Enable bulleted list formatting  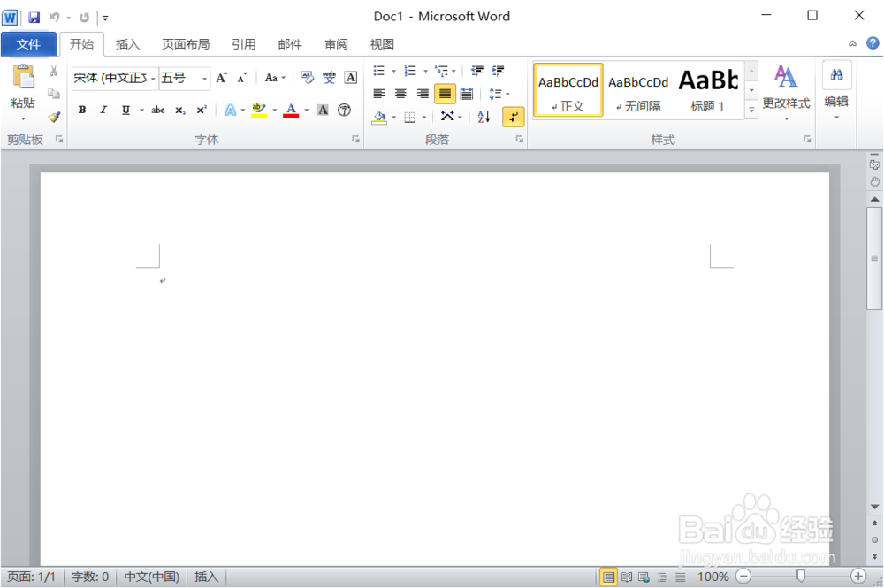pyautogui.click(x=378, y=71)
